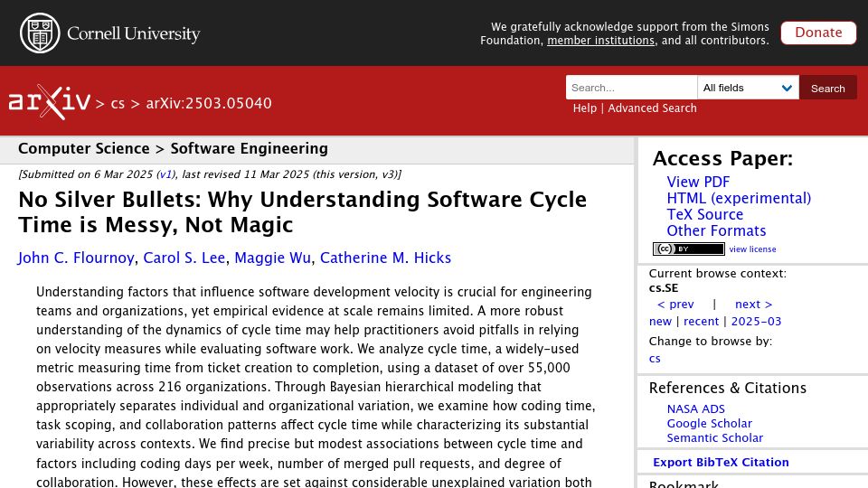Viewport: 868px width, 488px height.
Task: Click the Donate button
Action: click(818, 33)
